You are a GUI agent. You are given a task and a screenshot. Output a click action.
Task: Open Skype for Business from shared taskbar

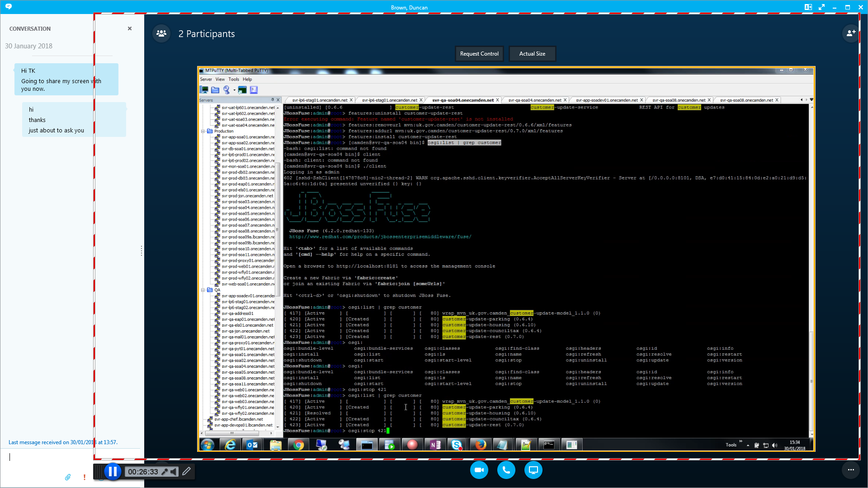click(x=457, y=445)
